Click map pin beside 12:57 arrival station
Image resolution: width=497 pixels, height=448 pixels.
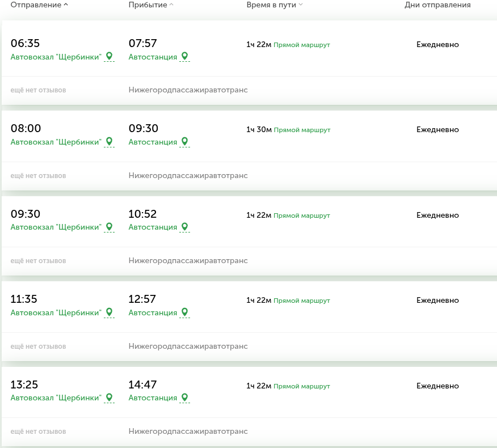[x=184, y=312]
